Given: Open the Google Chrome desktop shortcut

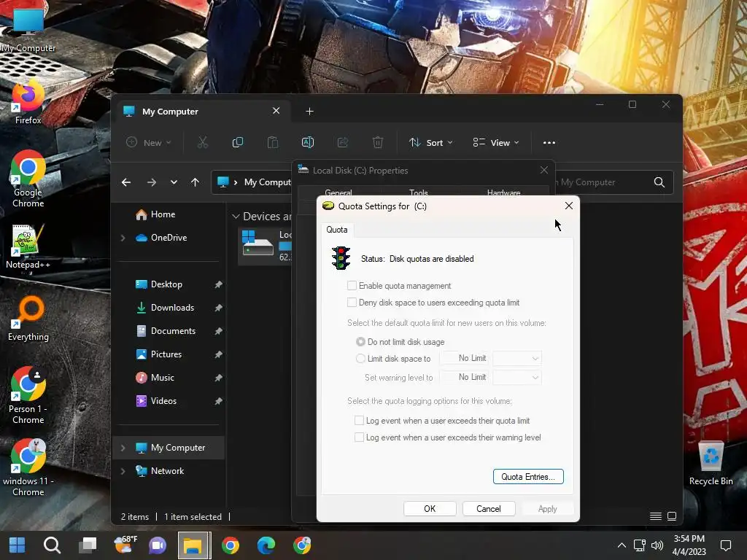Looking at the screenshot, I should [28, 179].
